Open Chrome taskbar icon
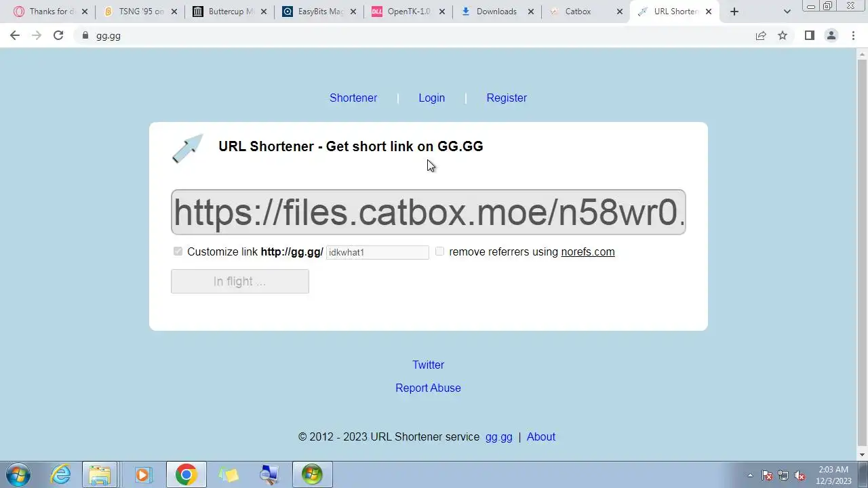This screenshot has height=488, width=868. (186, 474)
